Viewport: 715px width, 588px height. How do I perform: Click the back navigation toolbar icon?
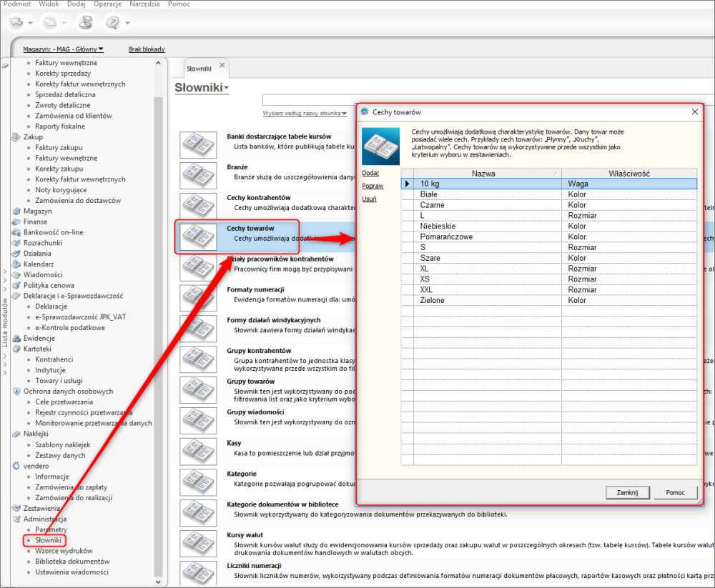(x=16, y=22)
